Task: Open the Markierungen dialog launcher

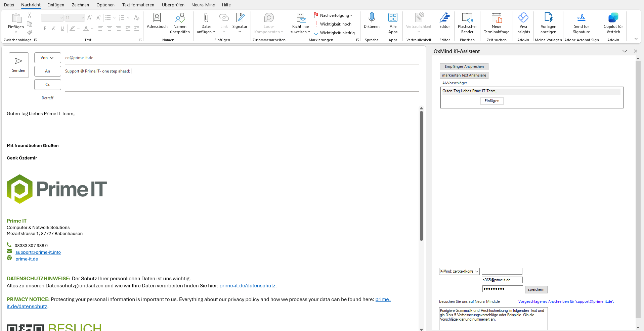Action: click(358, 40)
